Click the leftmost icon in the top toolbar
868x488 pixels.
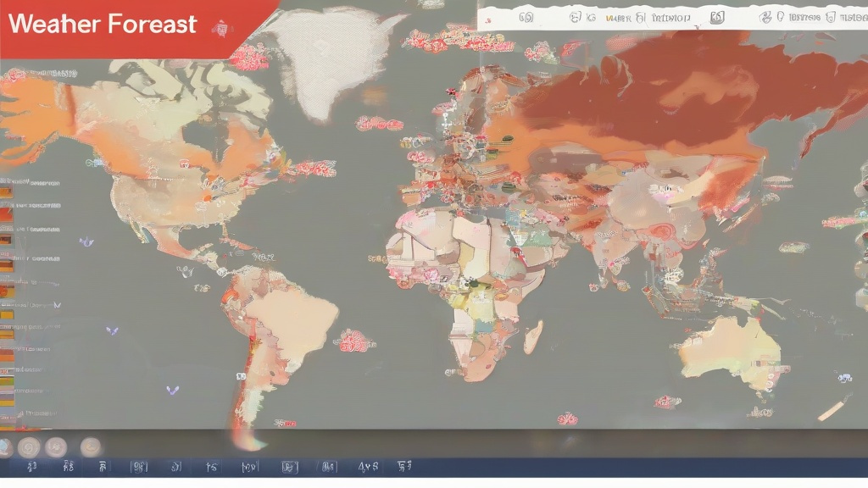(526, 17)
